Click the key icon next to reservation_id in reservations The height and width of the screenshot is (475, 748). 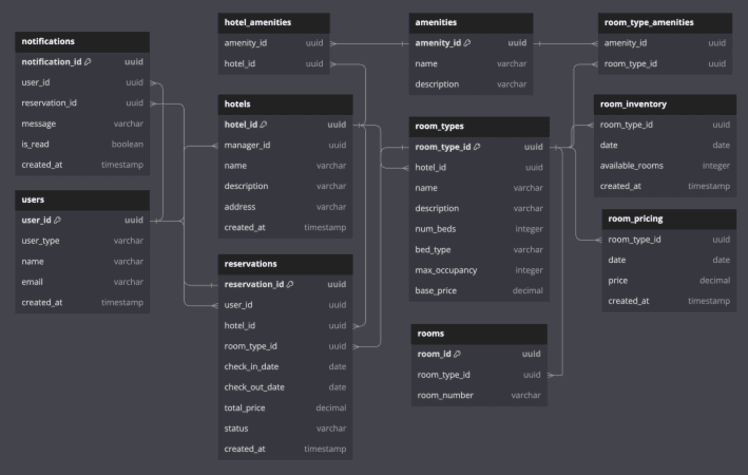coord(290,284)
